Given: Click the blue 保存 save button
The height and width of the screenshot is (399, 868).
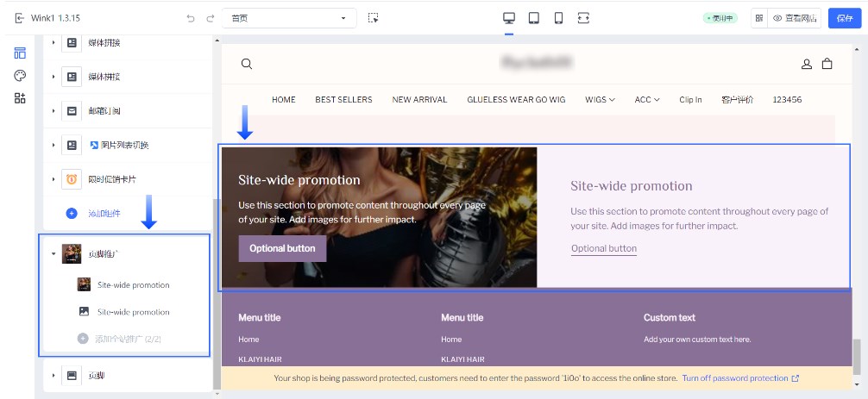Looking at the screenshot, I should (844, 18).
